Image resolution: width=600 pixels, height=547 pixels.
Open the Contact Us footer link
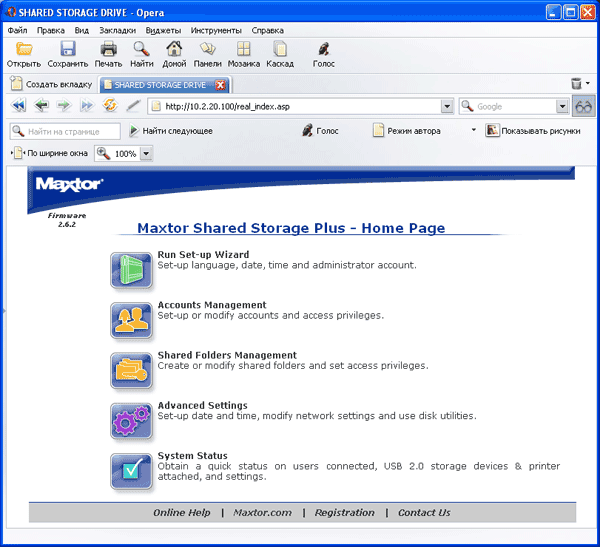424,513
